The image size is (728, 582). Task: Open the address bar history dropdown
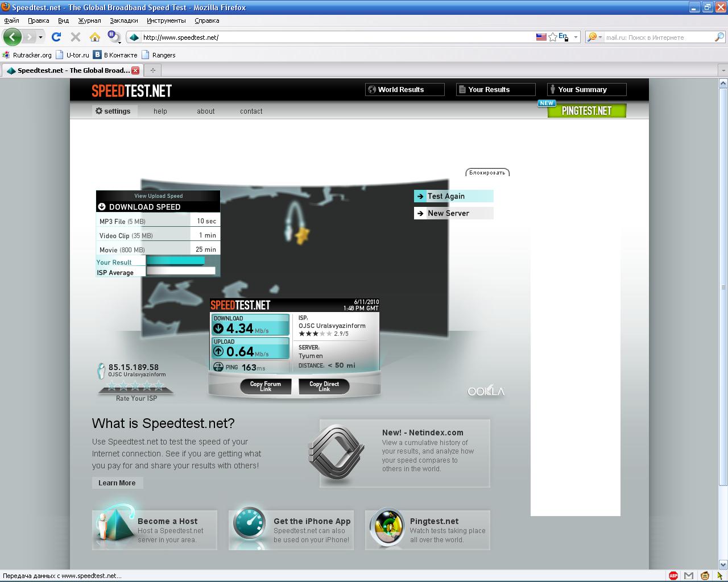tap(576, 38)
